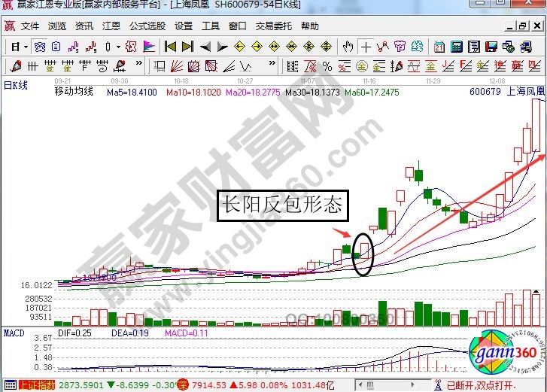Click the MACD indicator panel label

tap(14, 332)
